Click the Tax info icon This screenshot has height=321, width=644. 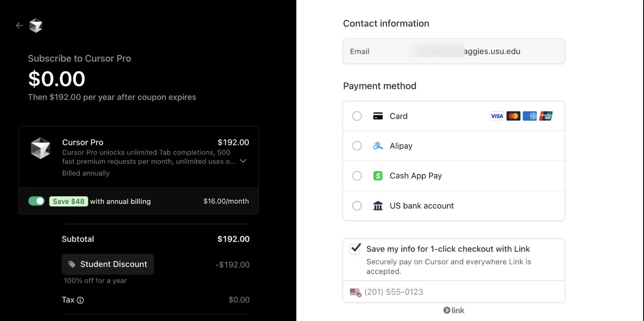[x=80, y=300]
